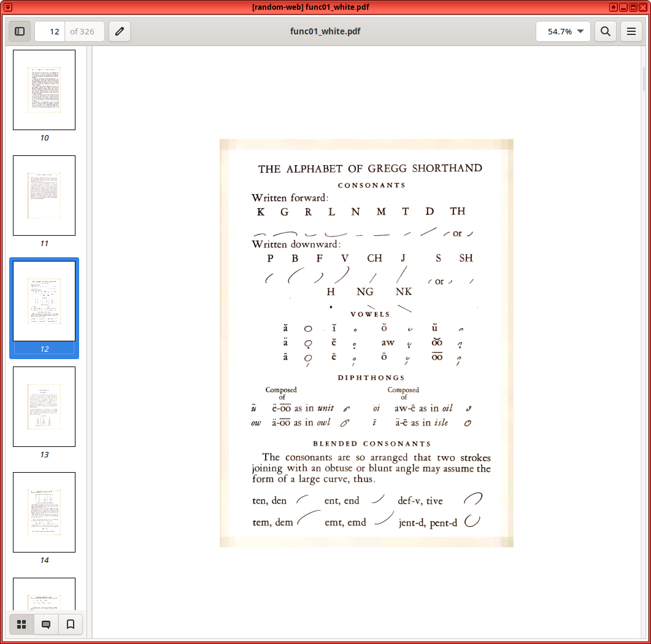651x644 pixels.
Task: Click the window menu icon in title bar
Action: 8,7
